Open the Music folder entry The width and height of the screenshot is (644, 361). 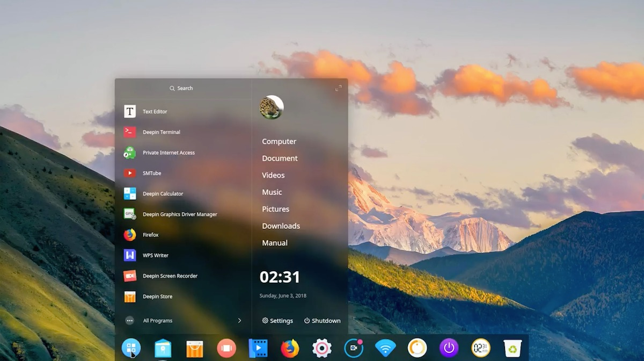(x=272, y=192)
